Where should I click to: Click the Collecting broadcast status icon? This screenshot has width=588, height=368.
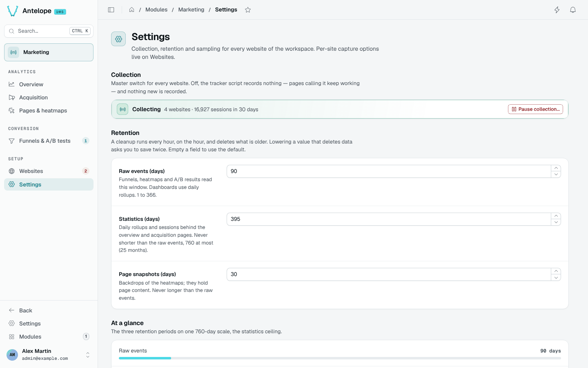tap(122, 109)
